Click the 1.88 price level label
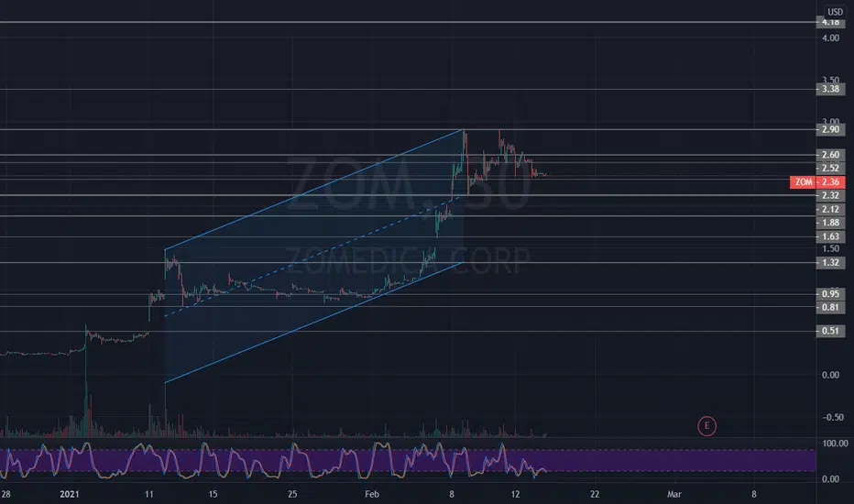The image size is (854, 504). (830, 223)
